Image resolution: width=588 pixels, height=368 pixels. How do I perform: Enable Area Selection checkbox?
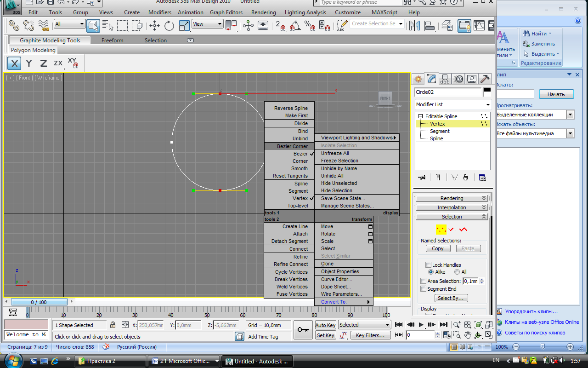pyautogui.click(x=424, y=281)
